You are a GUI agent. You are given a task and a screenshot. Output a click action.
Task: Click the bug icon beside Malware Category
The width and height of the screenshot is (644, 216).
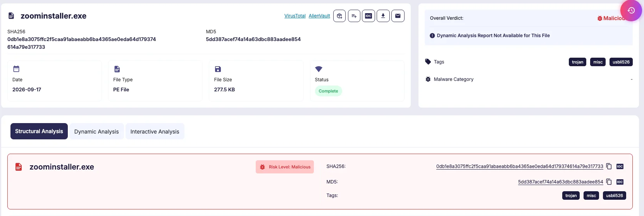(x=428, y=79)
